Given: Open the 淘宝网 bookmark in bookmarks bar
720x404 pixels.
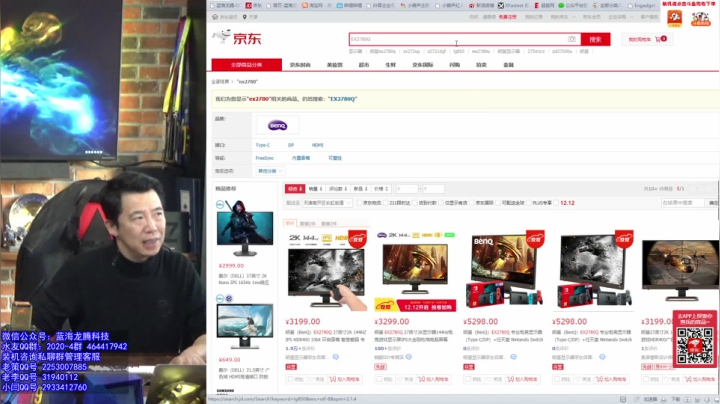Looking at the screenshot, I should coord(317,6).
